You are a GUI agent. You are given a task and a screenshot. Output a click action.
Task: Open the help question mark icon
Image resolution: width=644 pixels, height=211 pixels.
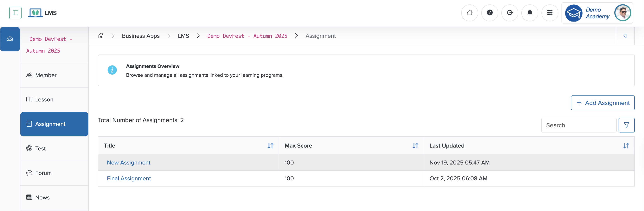[x=490, y=13]
